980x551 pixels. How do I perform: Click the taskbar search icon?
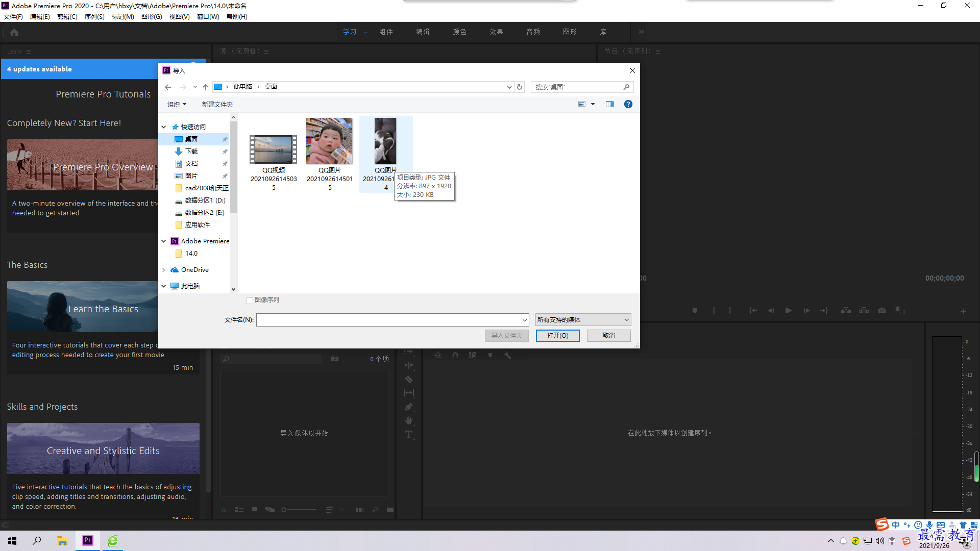[x=37, y=541]
